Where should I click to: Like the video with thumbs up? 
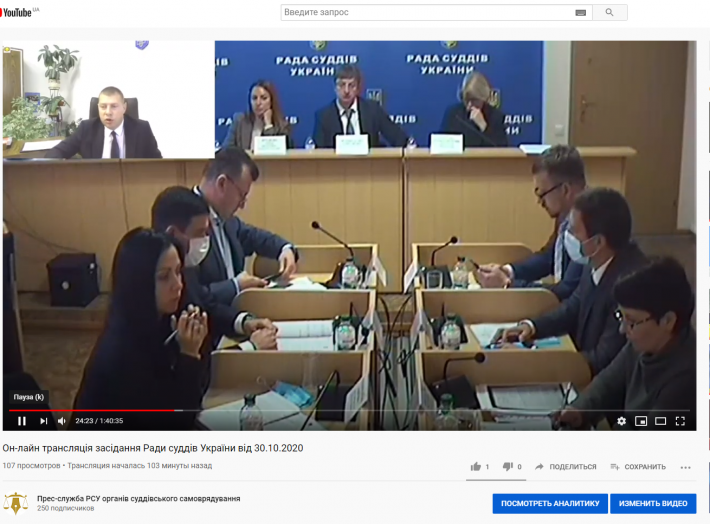[x=479, y=467]
